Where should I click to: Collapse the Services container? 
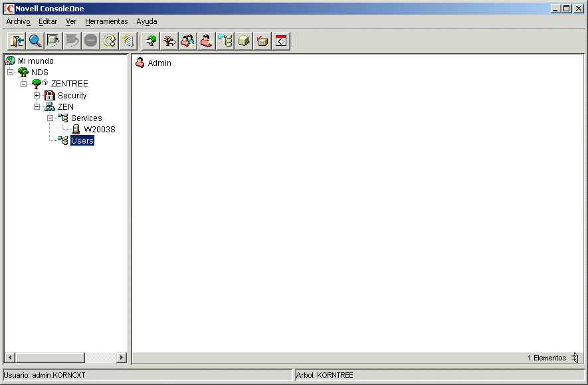[50, 118]
